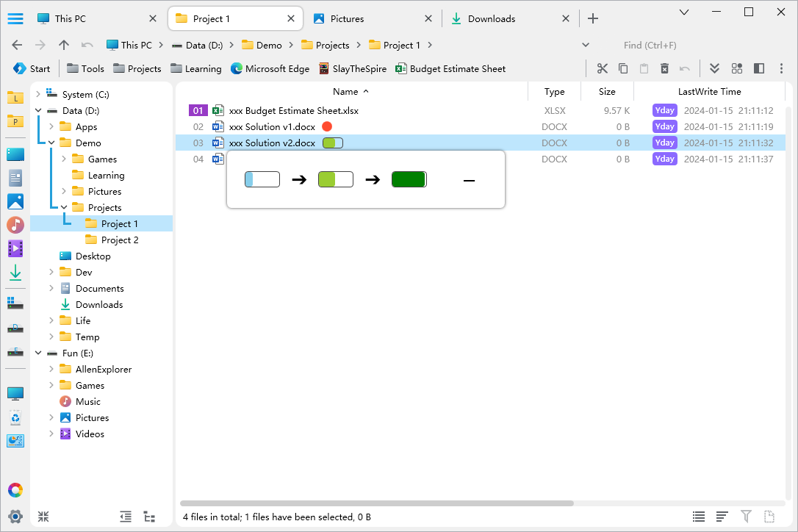Screen dimensions: 798x532
Task: Click the sort icon in status bar
Action: [x=722, y=517]
